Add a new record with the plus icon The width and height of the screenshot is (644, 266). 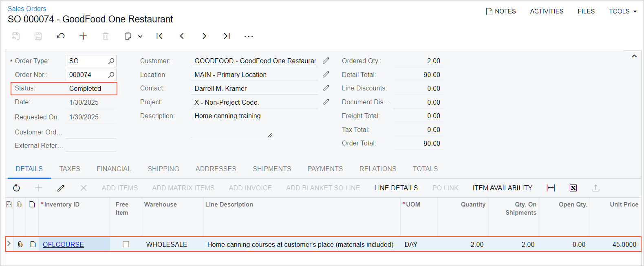[x=83, y=36]
